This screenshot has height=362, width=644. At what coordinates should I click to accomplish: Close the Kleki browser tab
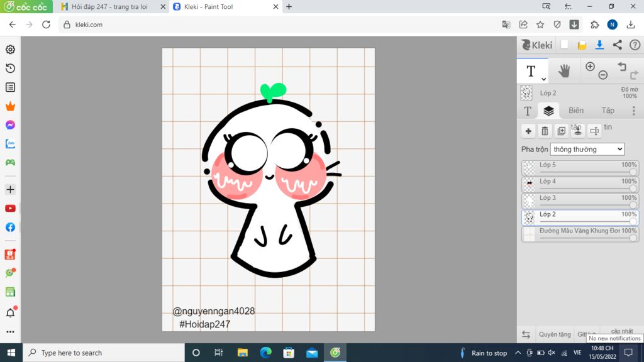pyautogui.click(x=275, y=6)
